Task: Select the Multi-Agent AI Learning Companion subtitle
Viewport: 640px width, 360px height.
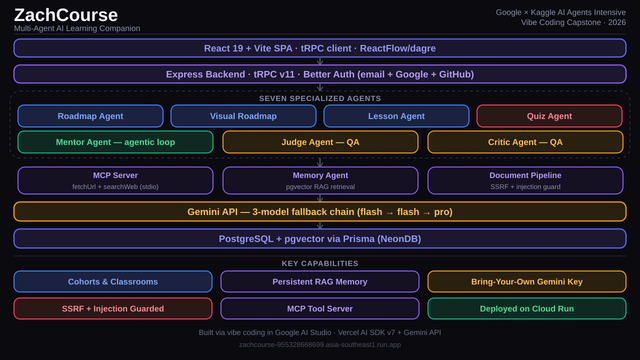Action: pyautogui.click(x=77, y=28)
